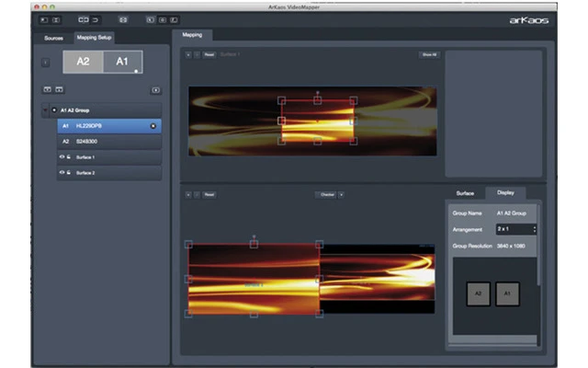This screenshot has width=588, height=368.
Task: Open the arrow next to the Checker button
Action: [341, 194]
